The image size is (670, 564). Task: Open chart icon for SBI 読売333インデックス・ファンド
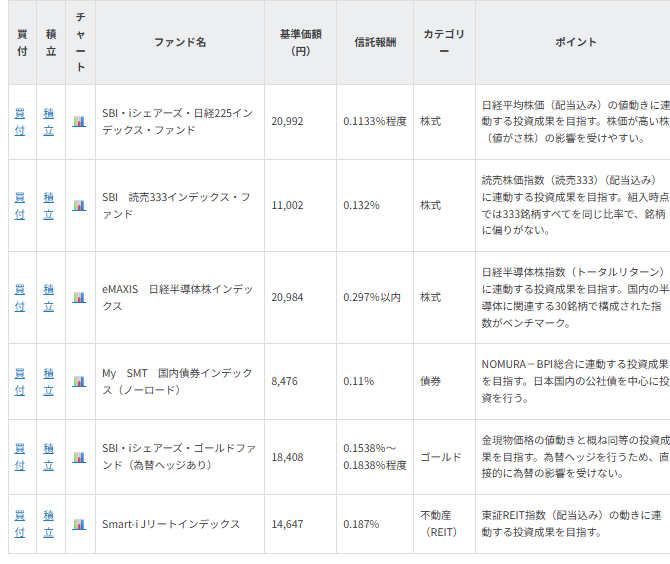point(79,206)
